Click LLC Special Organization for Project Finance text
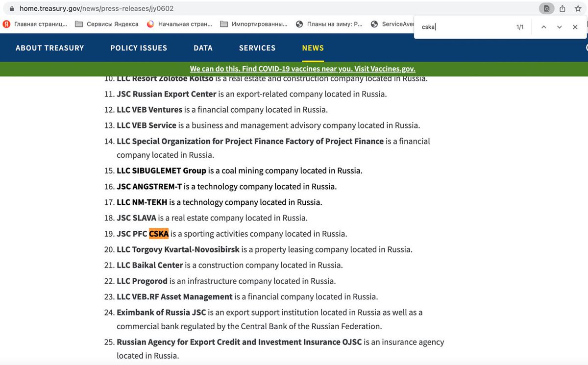This screenshot has height=365, width=588. click(x=250, y=141)
